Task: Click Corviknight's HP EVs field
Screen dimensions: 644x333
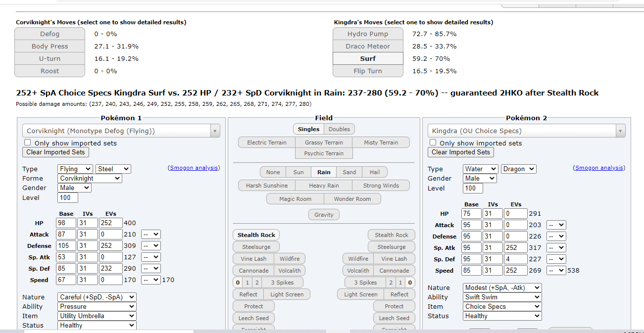Action: click(110, 223)
